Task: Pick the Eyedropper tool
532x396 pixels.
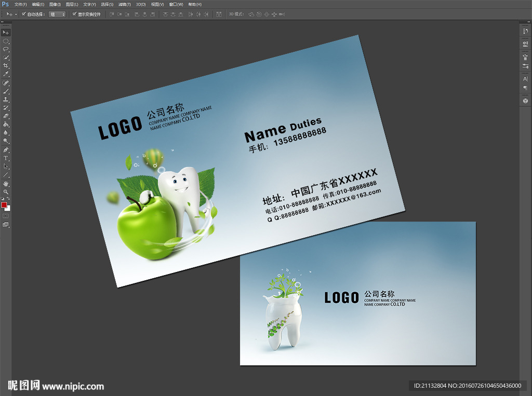Action: 6,74
